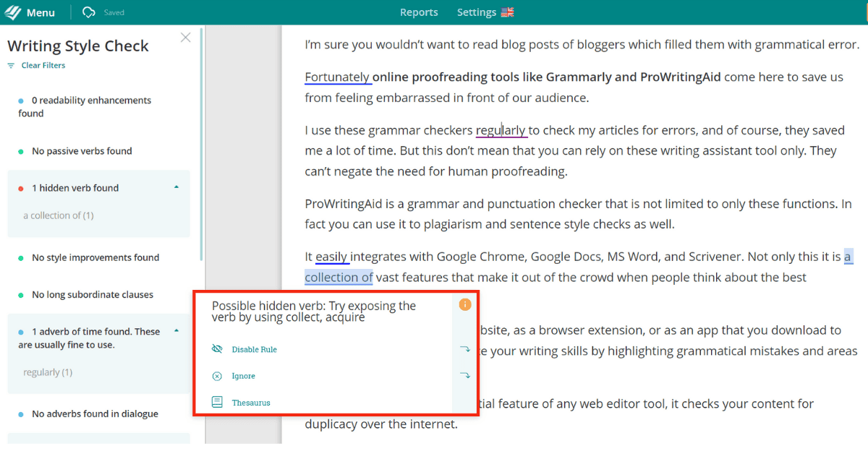Screen dimensions: 868x454
Task: Select the 'a collection of (1)' item
Action: (x=59, y=215)
